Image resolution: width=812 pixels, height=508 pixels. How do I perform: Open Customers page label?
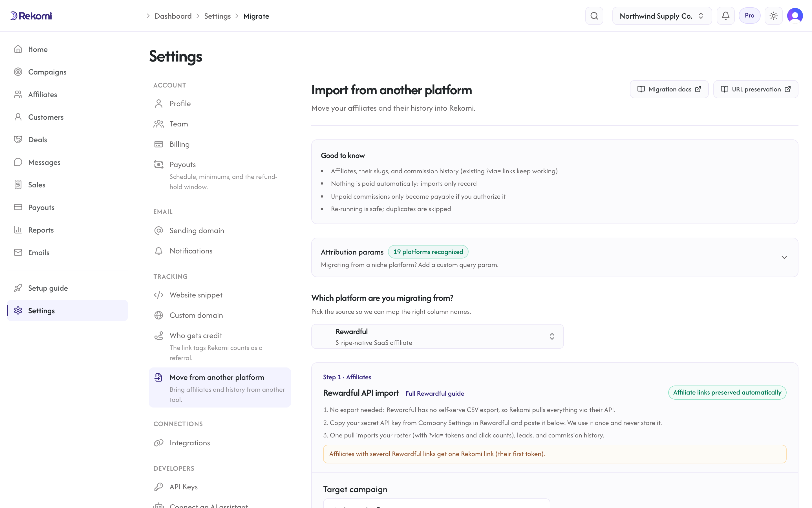pos(46,117)
